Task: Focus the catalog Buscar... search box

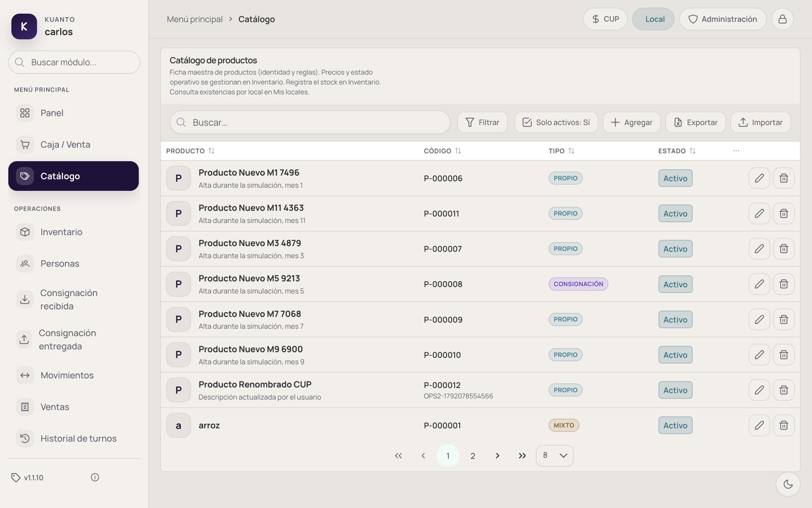Action: pyautogui.click(x=310, y=122)
